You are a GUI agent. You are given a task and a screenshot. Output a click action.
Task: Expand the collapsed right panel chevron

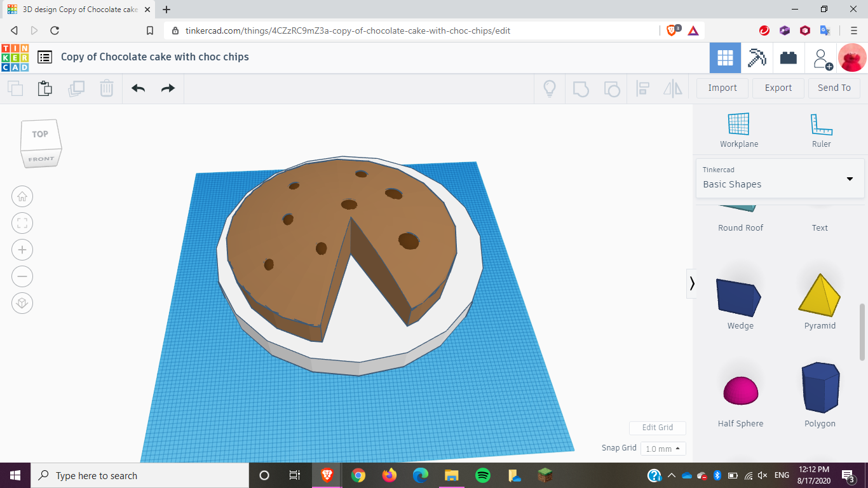pos(692,284)
